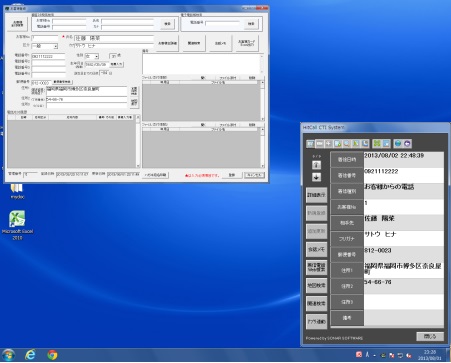Image resolution: width=451 pixels, height=363 pixels.
Task: Click the 発信電話 Web検索 button
Action: click(x=316, y=267)
